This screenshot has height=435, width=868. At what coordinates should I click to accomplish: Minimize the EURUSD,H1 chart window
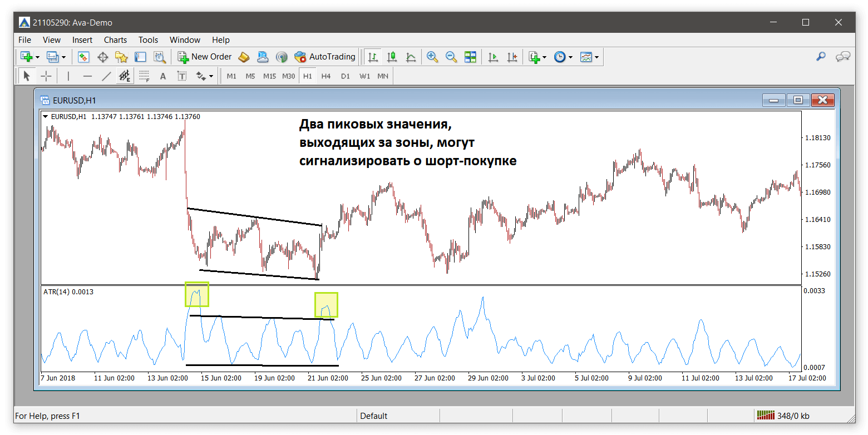(x=773, y=100)
